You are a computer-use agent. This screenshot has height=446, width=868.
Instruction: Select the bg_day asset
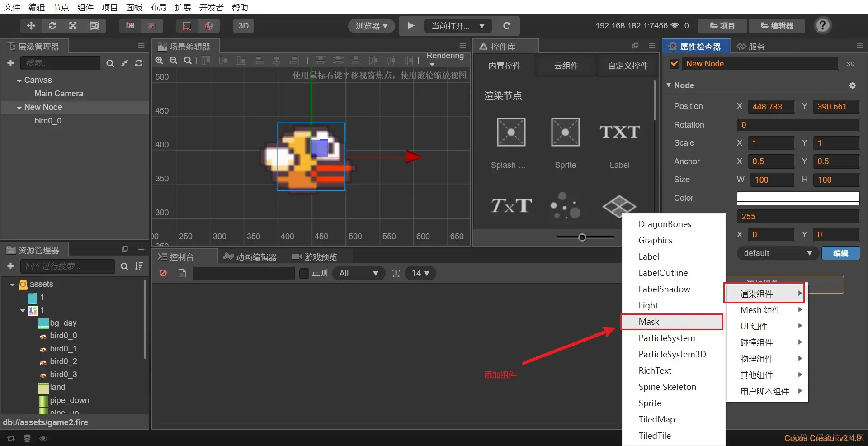pyautogui.click(x=63, y=323)
